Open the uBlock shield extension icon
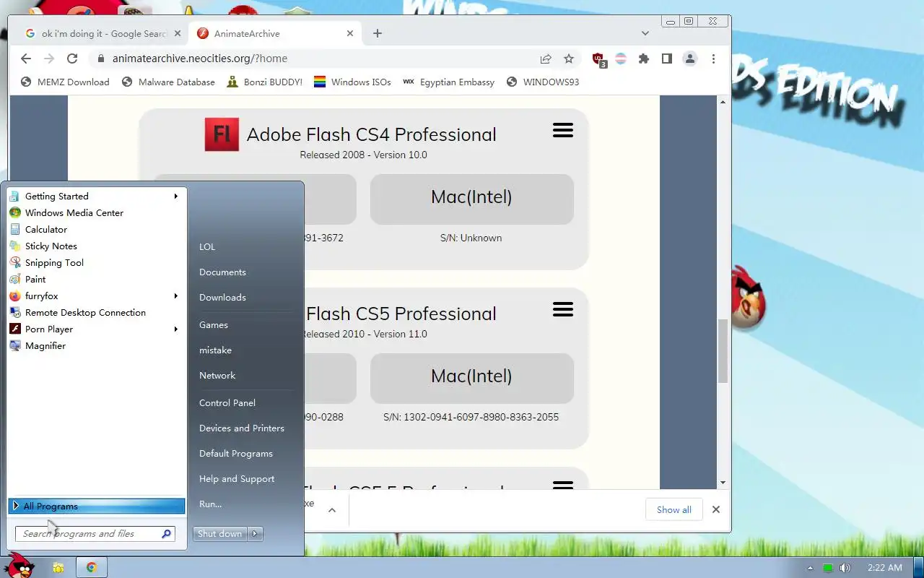The height and width of the screenshot is (578, 924). [598, 59]
